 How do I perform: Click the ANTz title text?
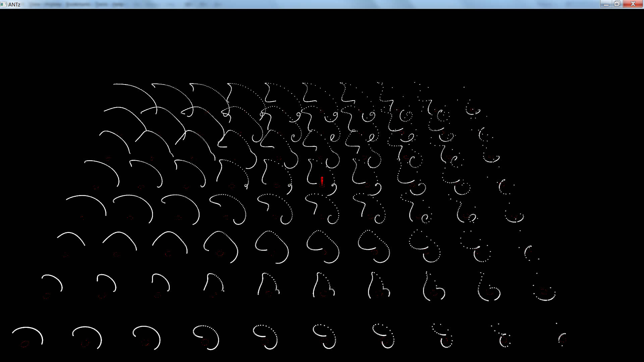click(x=14, y=4)
